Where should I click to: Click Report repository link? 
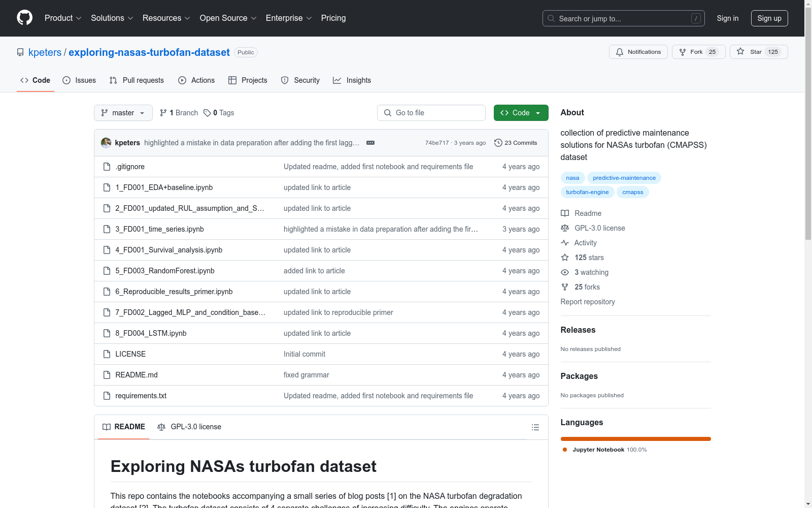click(588, 302)
